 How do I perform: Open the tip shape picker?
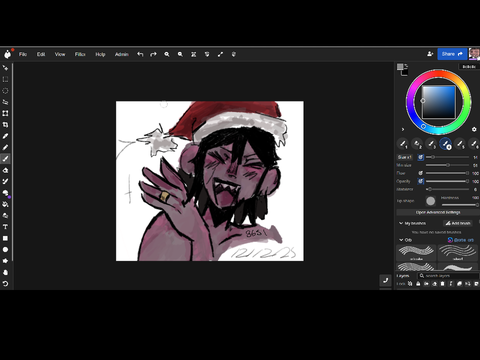tap(431, 201)
